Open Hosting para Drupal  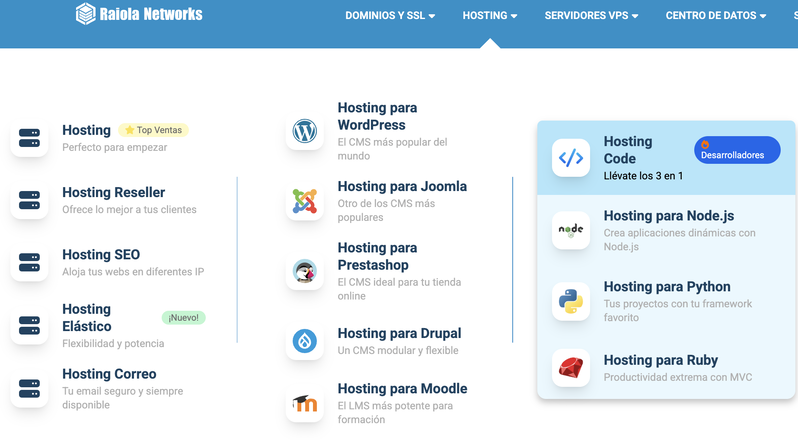click(x=400, y=333)
